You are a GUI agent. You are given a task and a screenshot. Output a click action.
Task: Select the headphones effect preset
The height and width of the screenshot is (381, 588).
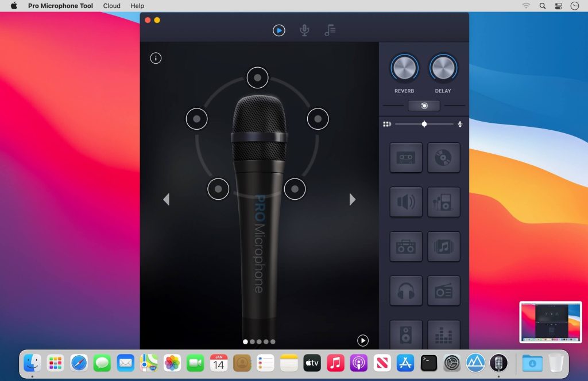(x=406, y=291)
